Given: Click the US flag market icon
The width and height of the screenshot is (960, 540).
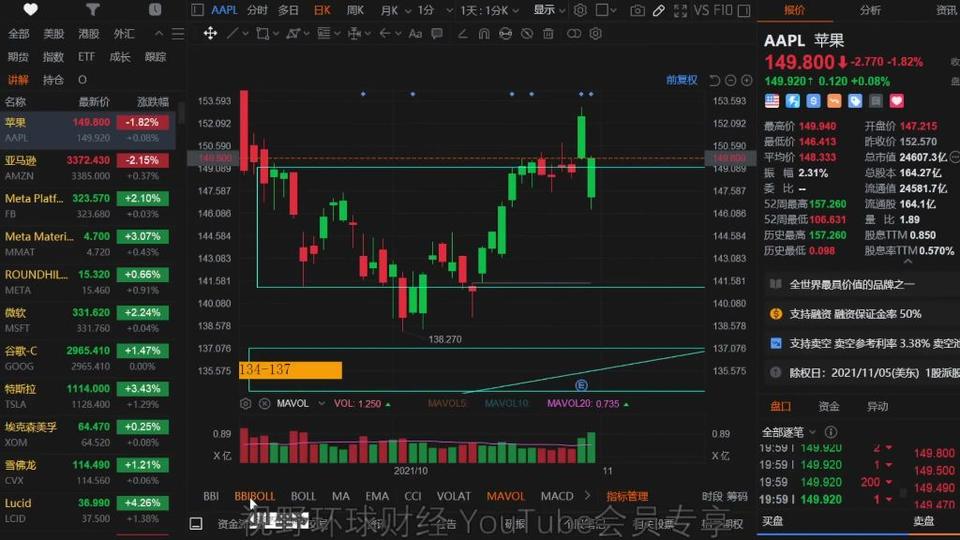Looking at the screenshot, I should [772, 101].
